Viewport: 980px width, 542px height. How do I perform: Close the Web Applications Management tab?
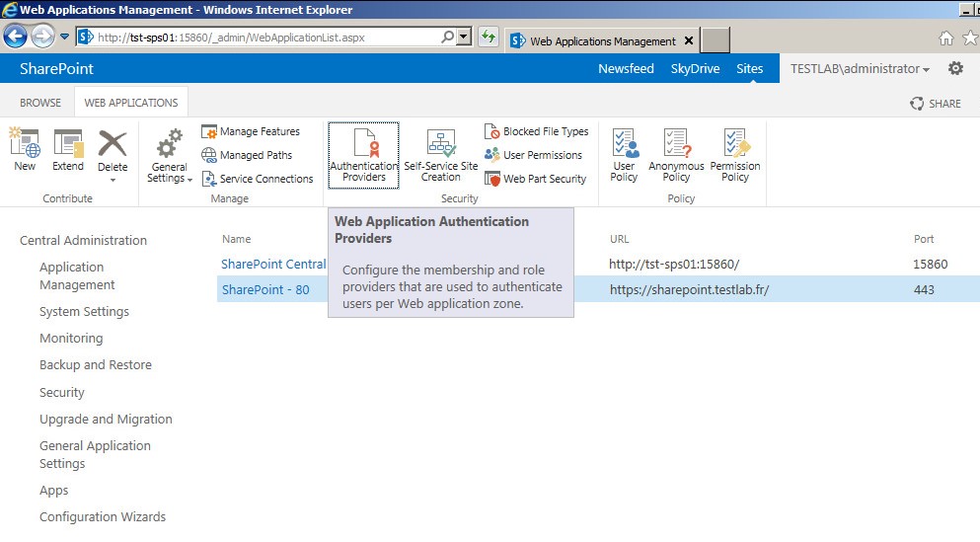pos(689,40)
